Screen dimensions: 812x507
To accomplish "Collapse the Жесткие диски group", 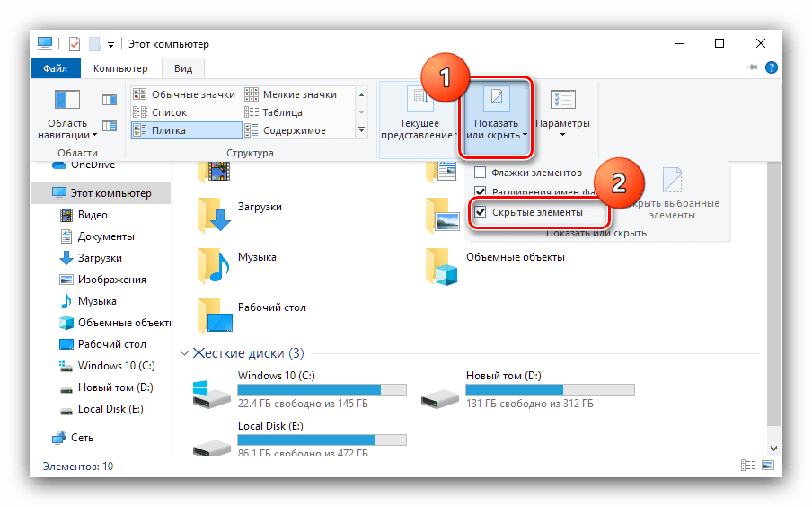I will tap(185, 353).
